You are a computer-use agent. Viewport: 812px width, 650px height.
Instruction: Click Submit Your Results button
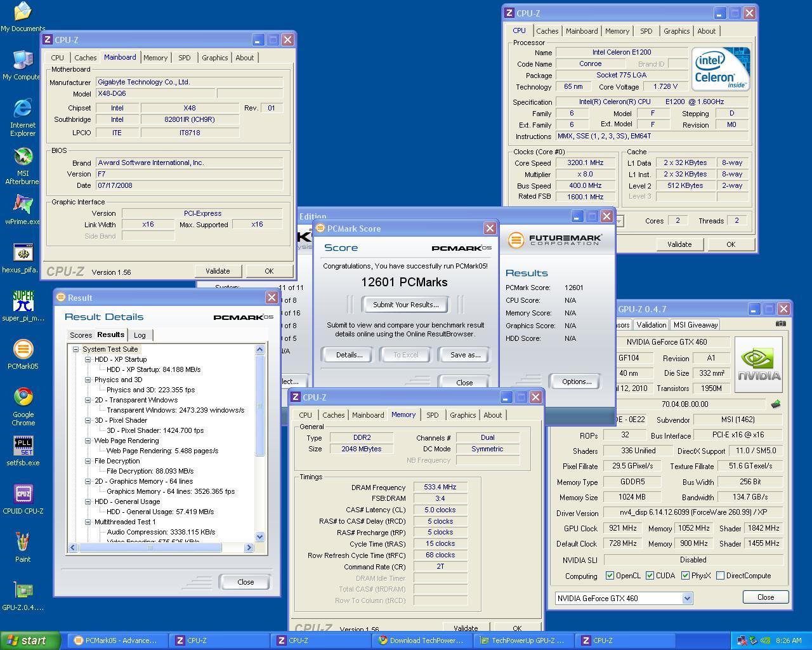pos(405,305)
